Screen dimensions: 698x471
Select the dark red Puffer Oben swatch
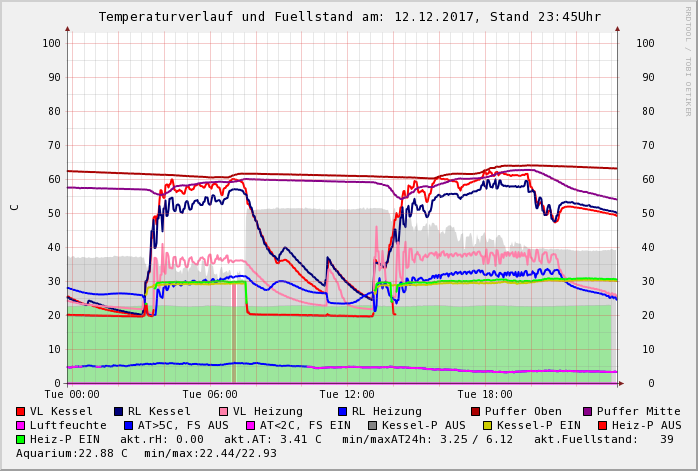[x=475, y=411]
